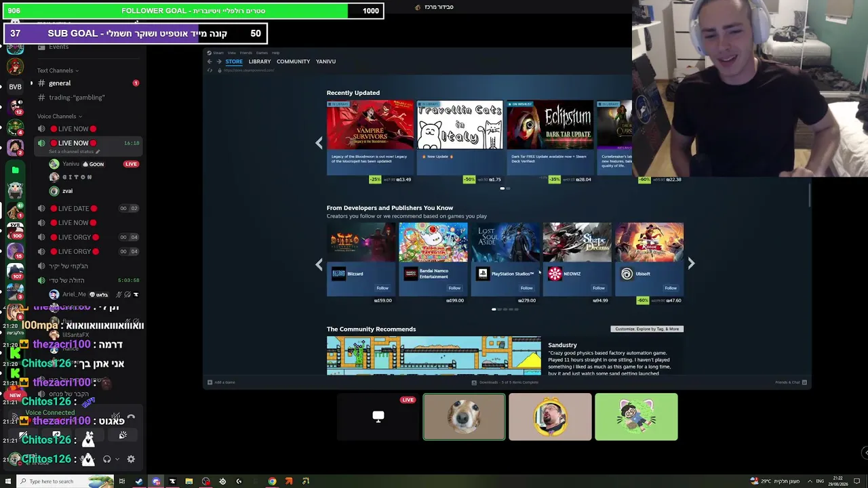Open the View menu in Steam

point(231,53)
